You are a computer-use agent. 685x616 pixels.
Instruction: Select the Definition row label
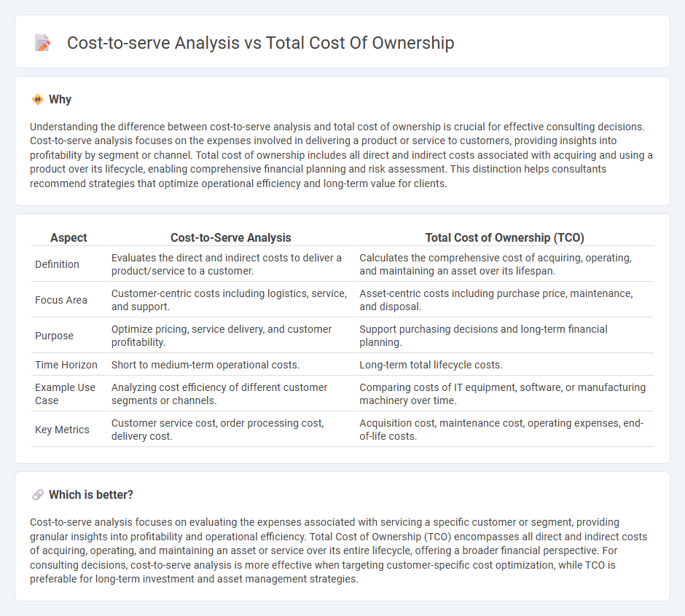click(x=58, y=264)
